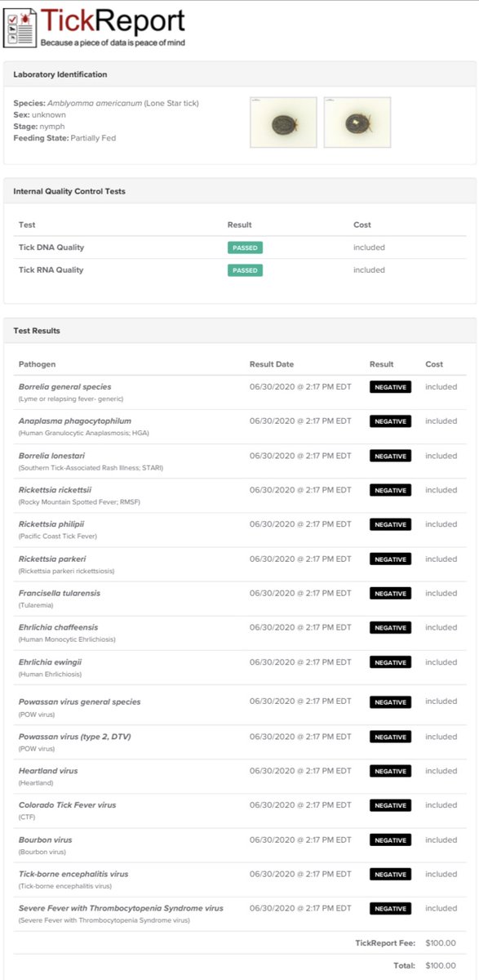Click the Tick-borne encephalitis virus name
This screenshot has width=479, height=980.
click(x=73, y=875)
